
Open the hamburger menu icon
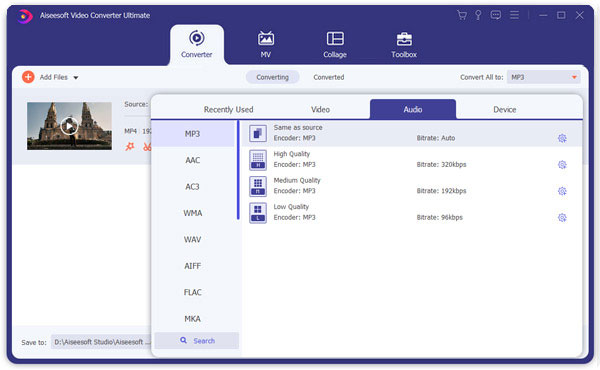click(515, 15)
